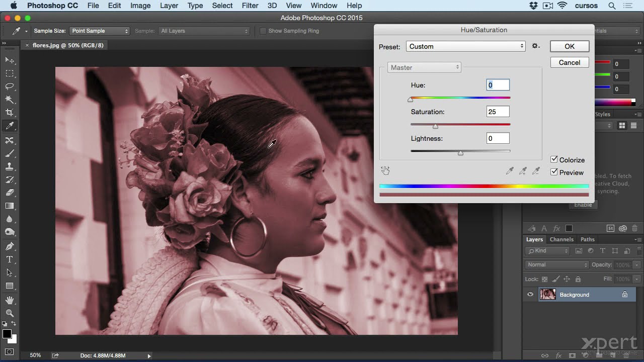Cancel the Hue/Saturation dialog
Screen dimensions: 644x362
[569, 62]
